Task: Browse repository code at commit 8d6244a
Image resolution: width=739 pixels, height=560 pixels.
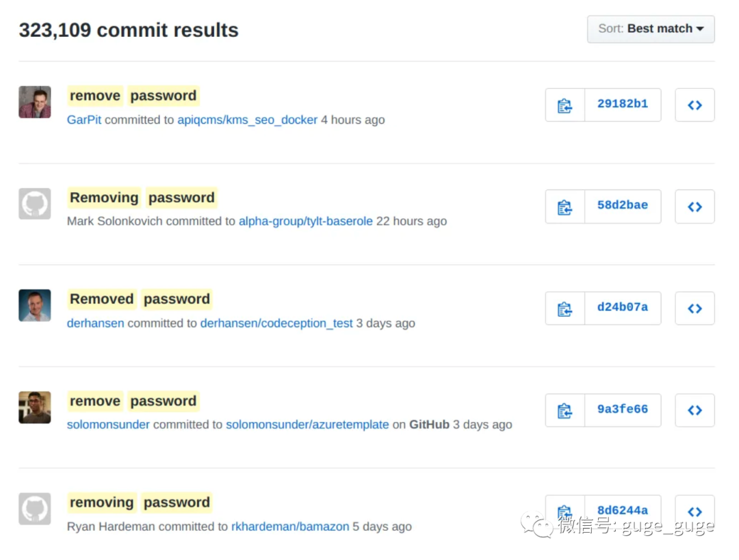Action: pos(695,511)
